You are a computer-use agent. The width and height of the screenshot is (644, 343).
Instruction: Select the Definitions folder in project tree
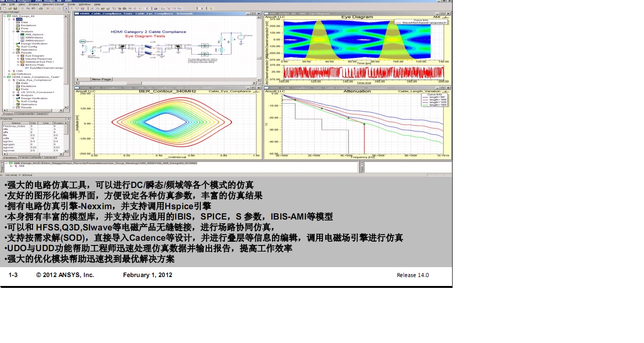point(24,74)
